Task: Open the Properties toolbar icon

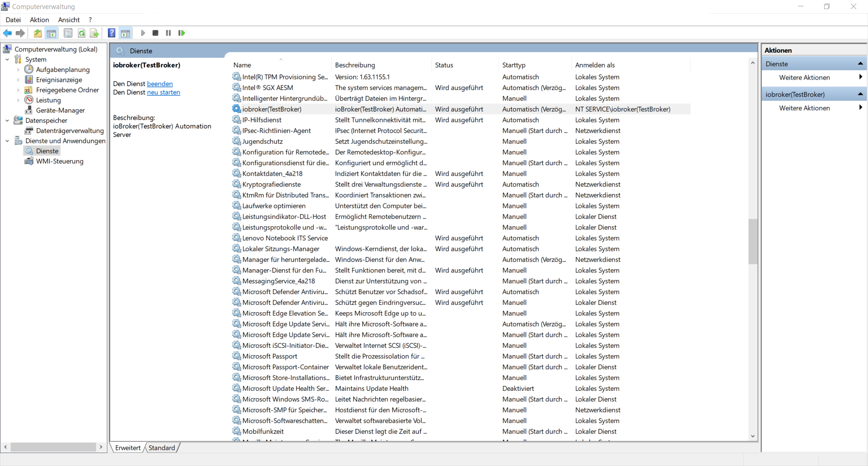Action: pos(68,33)
